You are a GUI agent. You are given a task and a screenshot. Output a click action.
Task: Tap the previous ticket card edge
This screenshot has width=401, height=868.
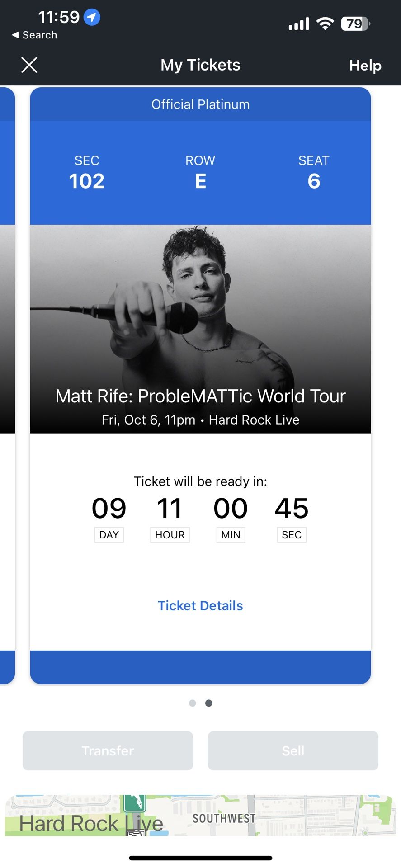7,384
